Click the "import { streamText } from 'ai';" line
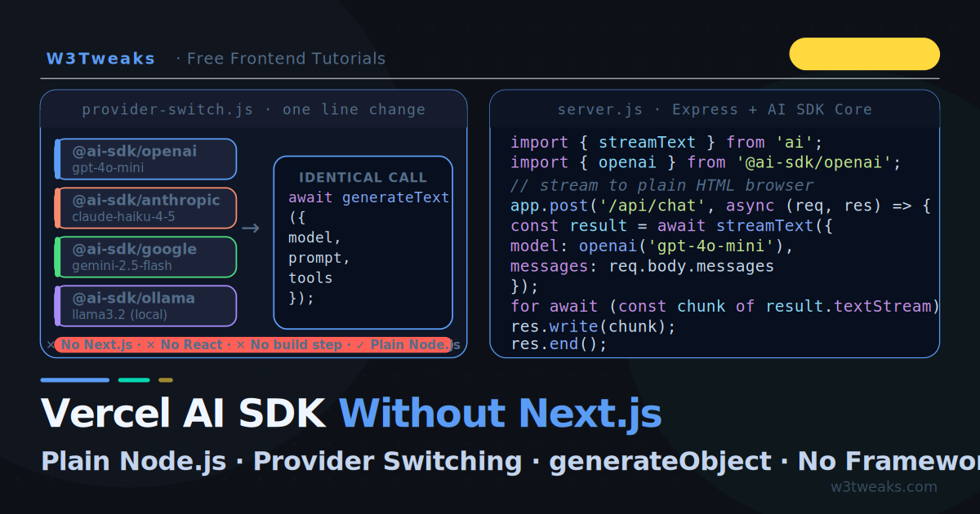The height and width of the screenshot is (514, 980). pyautogui.click(x=666, y=143)
